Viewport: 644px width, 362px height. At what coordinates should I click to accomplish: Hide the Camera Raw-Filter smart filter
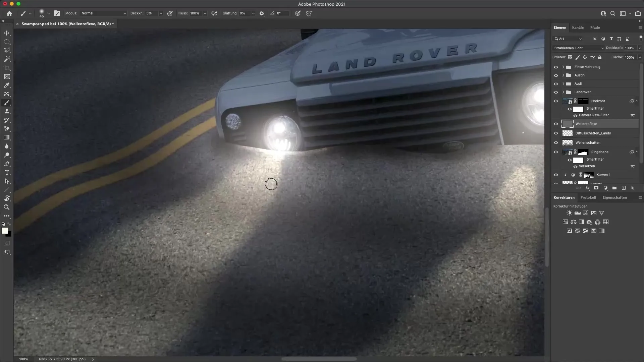pyautogui.click(x=575, y=115)
